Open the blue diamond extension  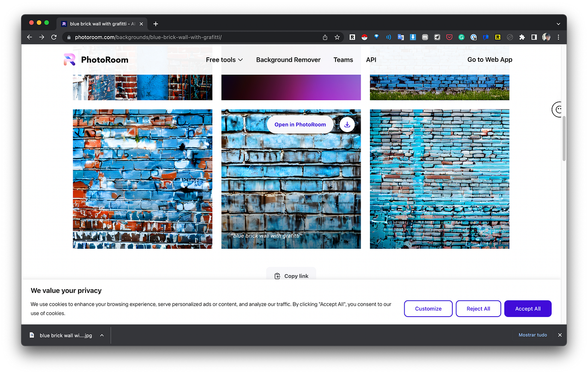coord(376,37)
